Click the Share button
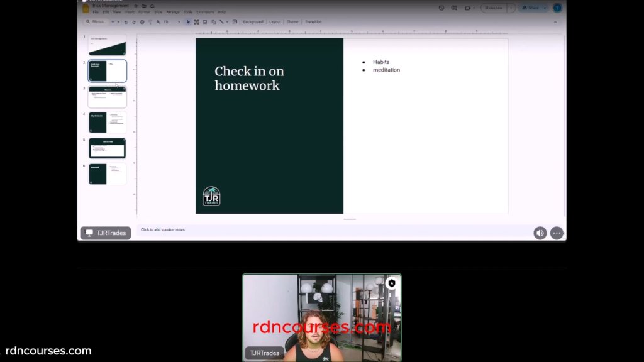 [x=530, y=8]
